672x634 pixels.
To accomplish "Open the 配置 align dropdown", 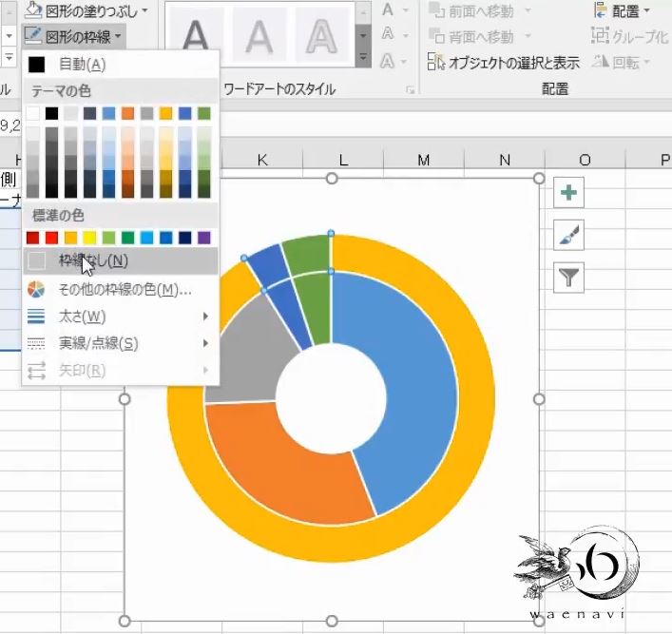I will (623, 10).
